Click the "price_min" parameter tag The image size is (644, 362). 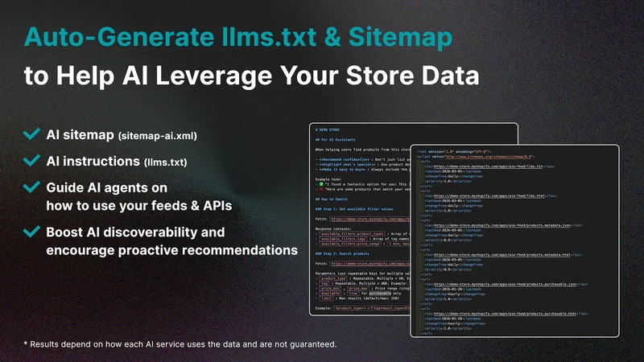point(330,289)
